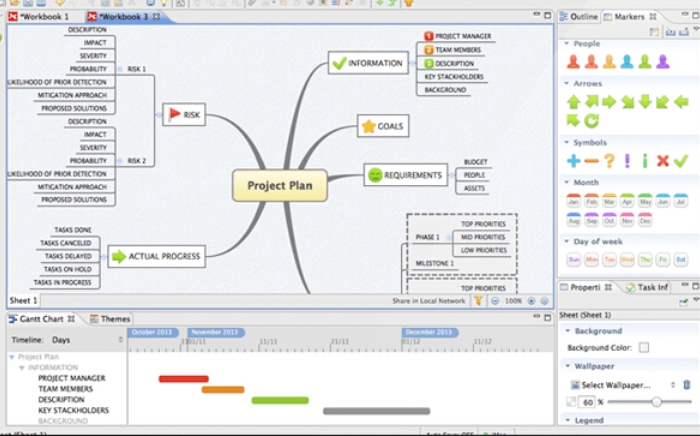Click the wallpaper opacity slider handle
This screenshot has height=436, width=700.
pyautogui.click(x=657, y=401)
